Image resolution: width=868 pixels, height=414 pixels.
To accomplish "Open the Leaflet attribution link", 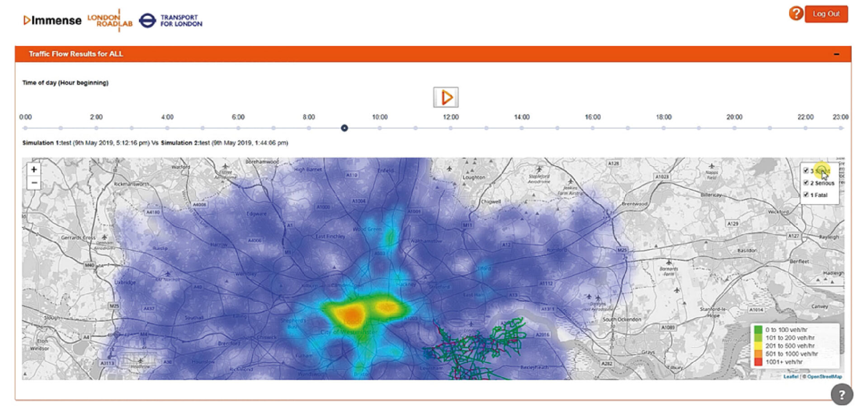I will pos(790,376).
